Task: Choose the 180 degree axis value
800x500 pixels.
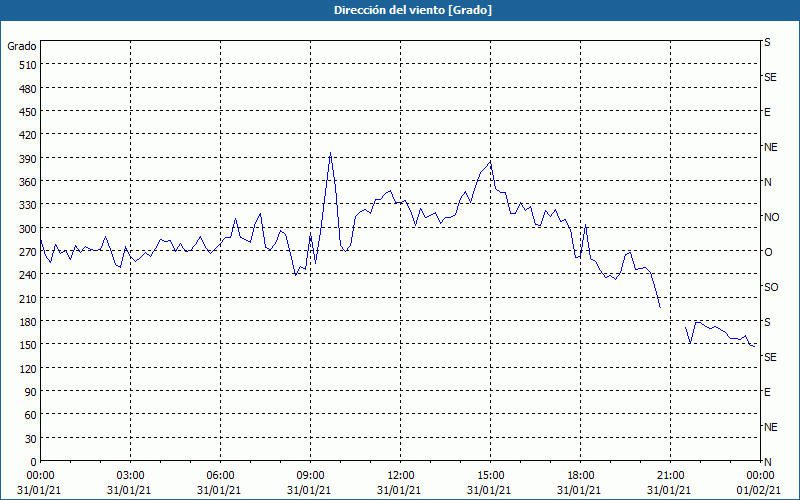Action: [x=28, y=322]
